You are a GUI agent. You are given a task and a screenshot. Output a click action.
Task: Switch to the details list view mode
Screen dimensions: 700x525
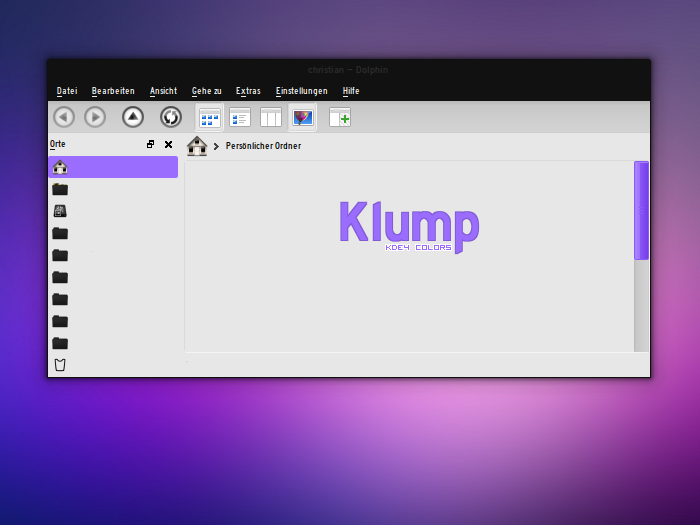coord(240,117)
